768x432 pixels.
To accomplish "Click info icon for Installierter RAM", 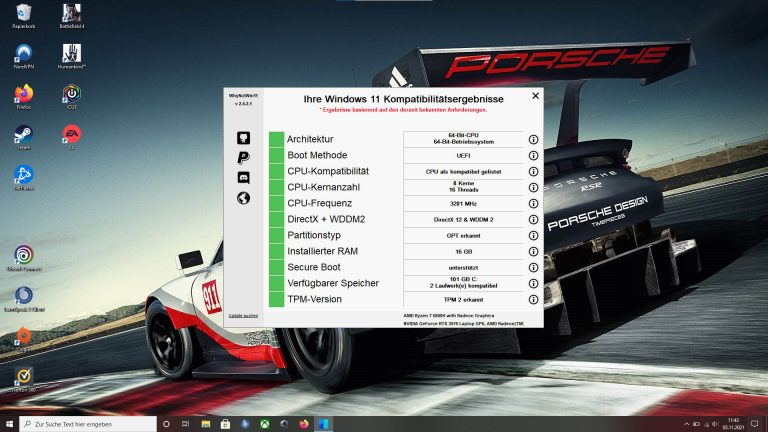I will 533,252.
